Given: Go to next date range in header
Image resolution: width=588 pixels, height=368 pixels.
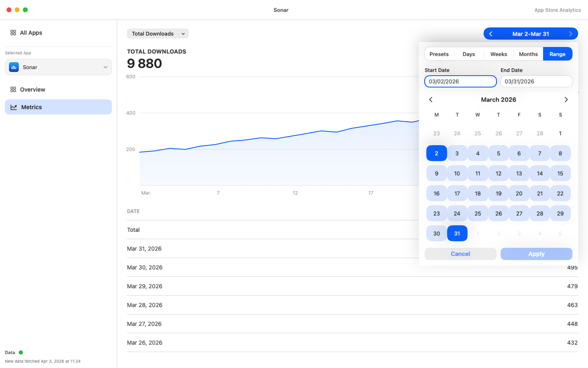Looking at the screenshot, I should point(570,34).
